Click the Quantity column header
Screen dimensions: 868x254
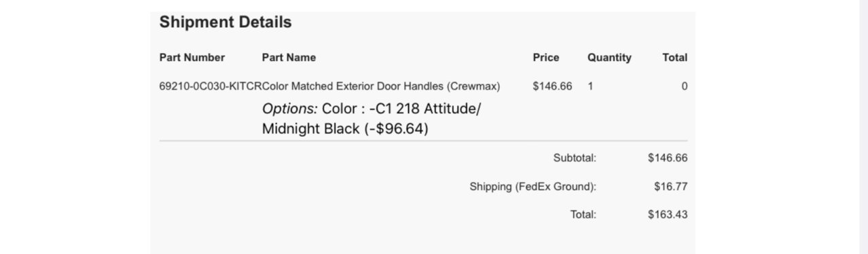click(609, 58)
